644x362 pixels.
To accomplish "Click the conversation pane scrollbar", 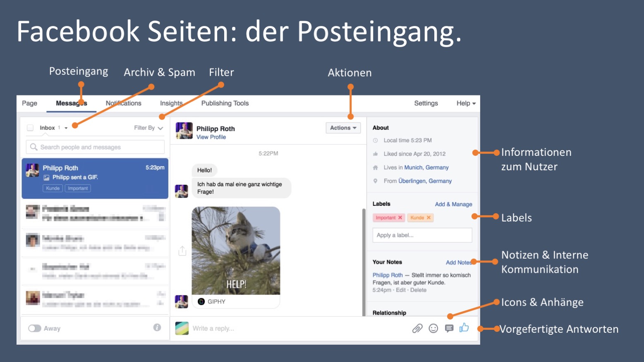I will (x=364, y=260).
